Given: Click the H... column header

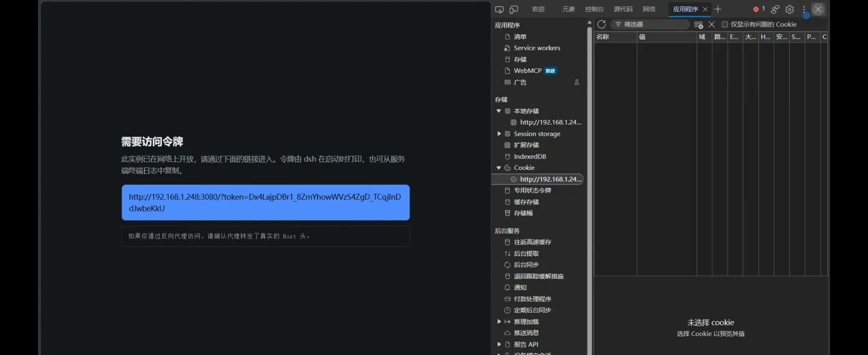Looking at the screenshot, I should point(766,37).
